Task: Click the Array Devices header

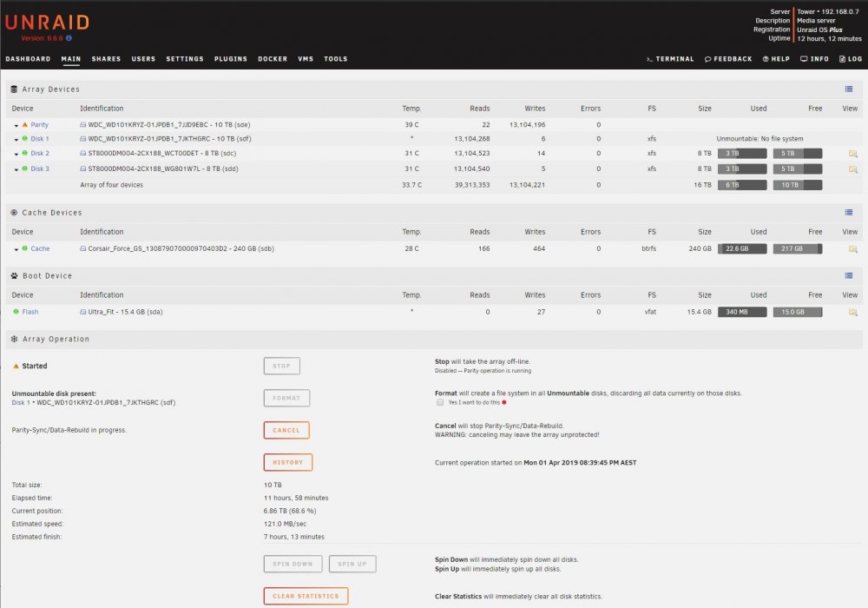Action: point(51,89)
